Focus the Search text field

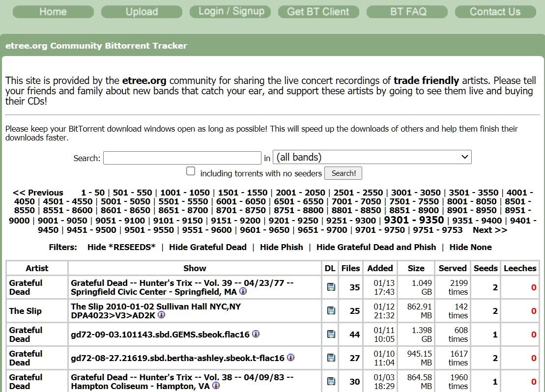pos(182,158)
